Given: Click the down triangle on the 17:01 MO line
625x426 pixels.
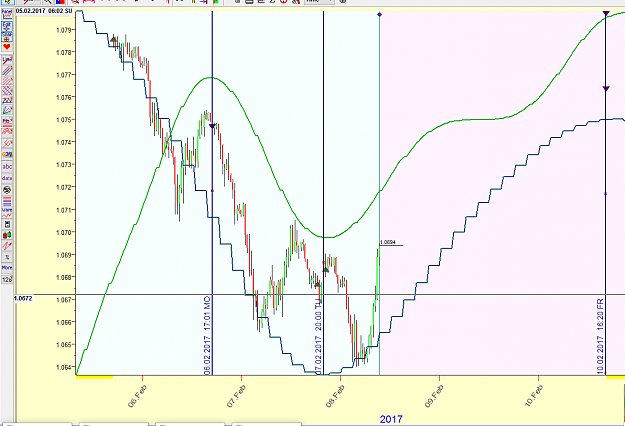Looking at the screenshot, I should (212, 126).
